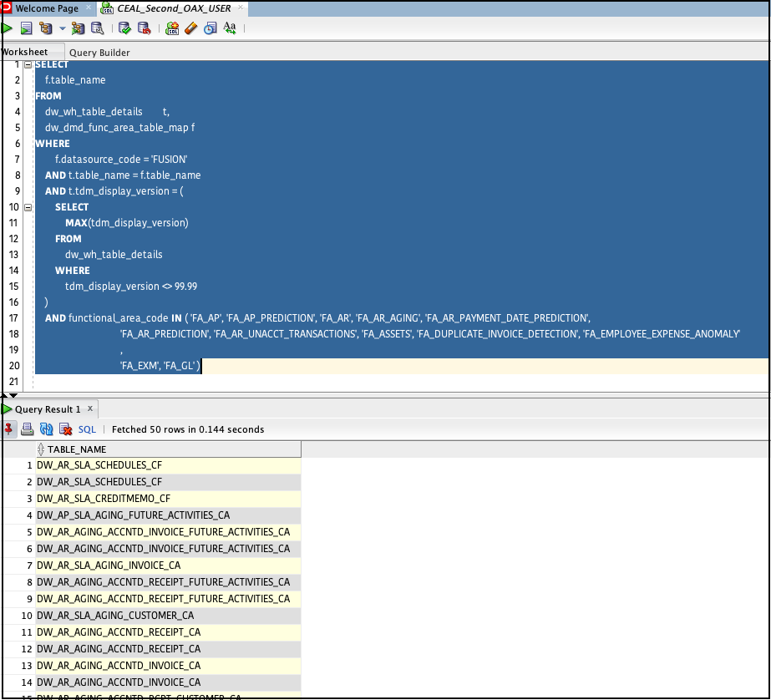Viewport: 771px width, 700px height.
Task: Print the query results
Action: coord(28,429)
